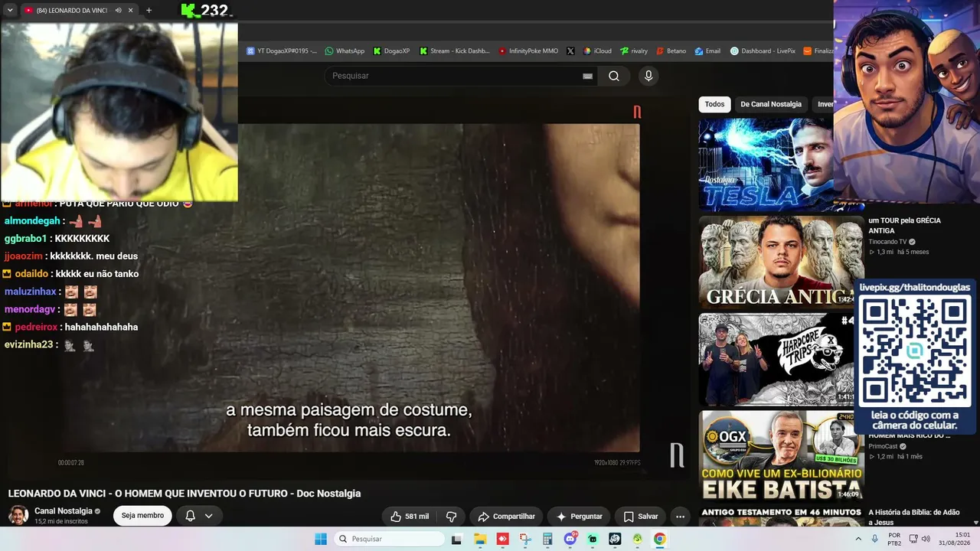Open 'A História da Bíblia' video title
This screenshot has width=980, height=551.
pyautogui.click(x=915, y=517)
